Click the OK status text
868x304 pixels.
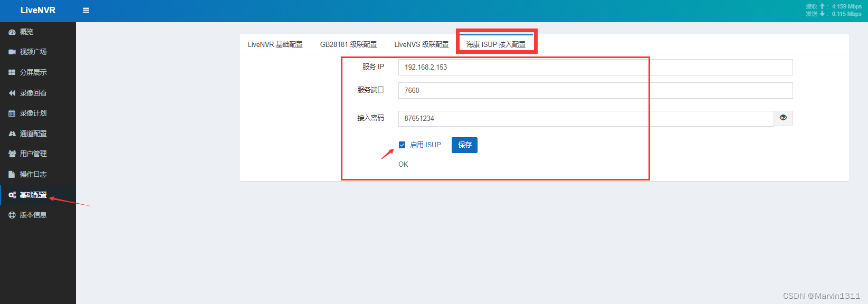(403, 164)
